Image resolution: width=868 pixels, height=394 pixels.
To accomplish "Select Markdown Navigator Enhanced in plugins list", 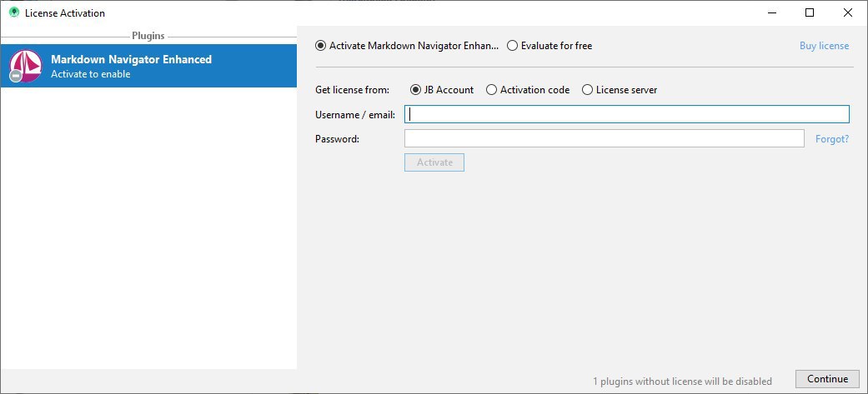I will coord(148,66).
